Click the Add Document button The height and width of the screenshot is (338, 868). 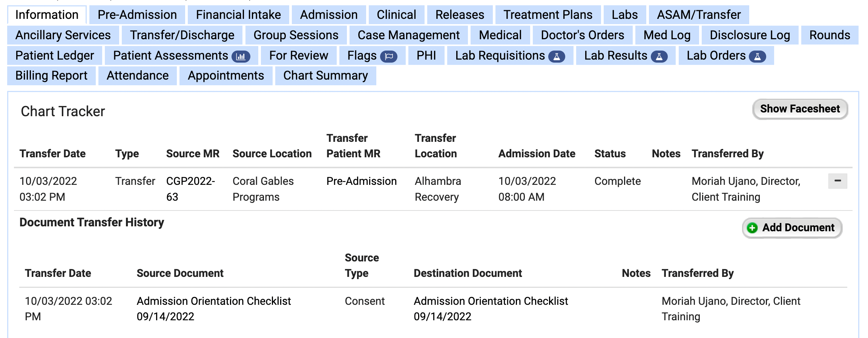point(792,228)
